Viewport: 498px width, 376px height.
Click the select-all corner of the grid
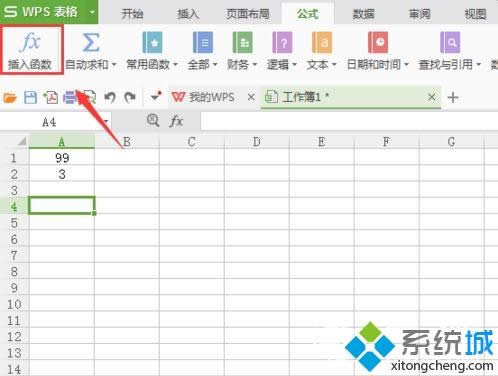pos(21,142)
